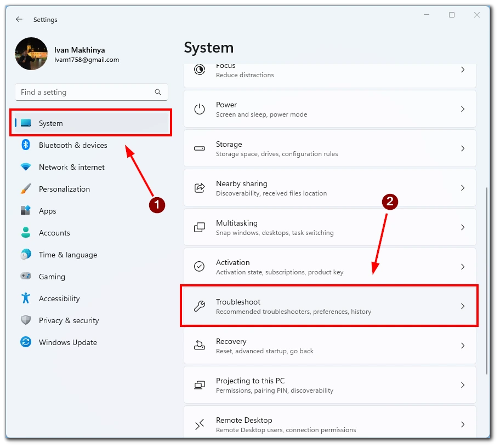Click the Projecting to this PC icon
The width and height of the screenshot is (500, 448).
pos(200,385)
